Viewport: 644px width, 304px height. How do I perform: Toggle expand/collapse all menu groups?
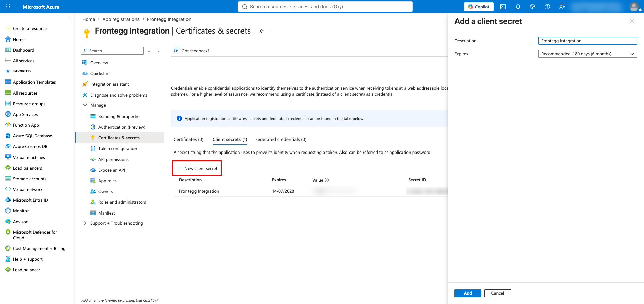pyautogui.click(x=149, y=51)
